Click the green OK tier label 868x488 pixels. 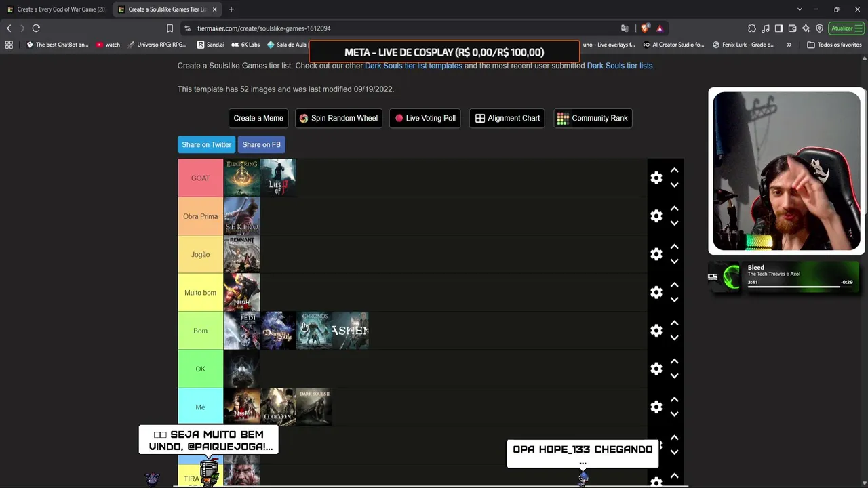pos(201,369)
